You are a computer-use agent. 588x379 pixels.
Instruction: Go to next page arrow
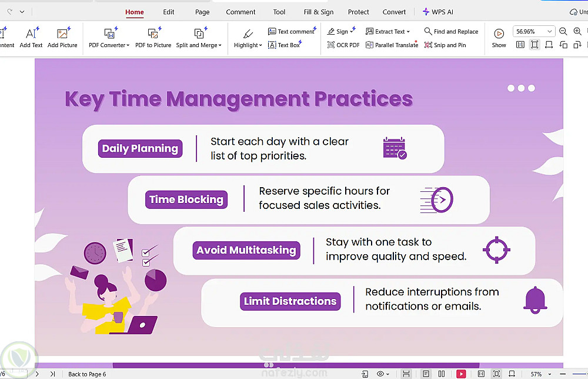pyautogui.click(x=36, y=374)
